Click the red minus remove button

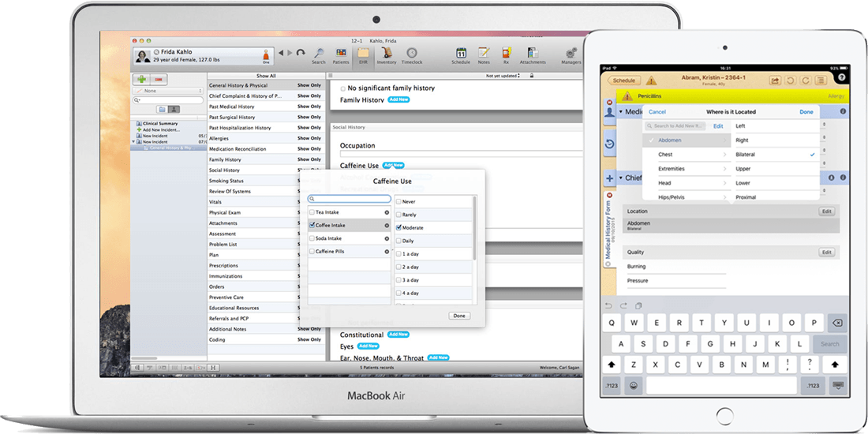point(160,79)
